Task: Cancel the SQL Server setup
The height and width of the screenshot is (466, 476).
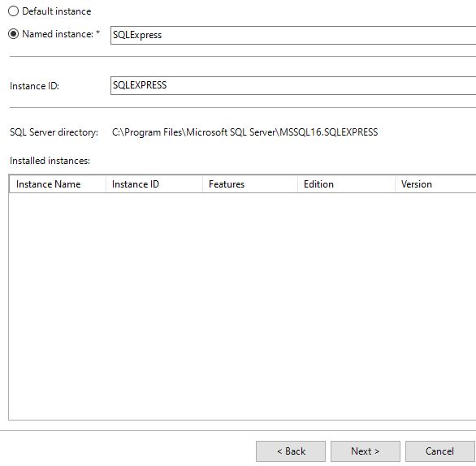Action: tap(440, 451)
